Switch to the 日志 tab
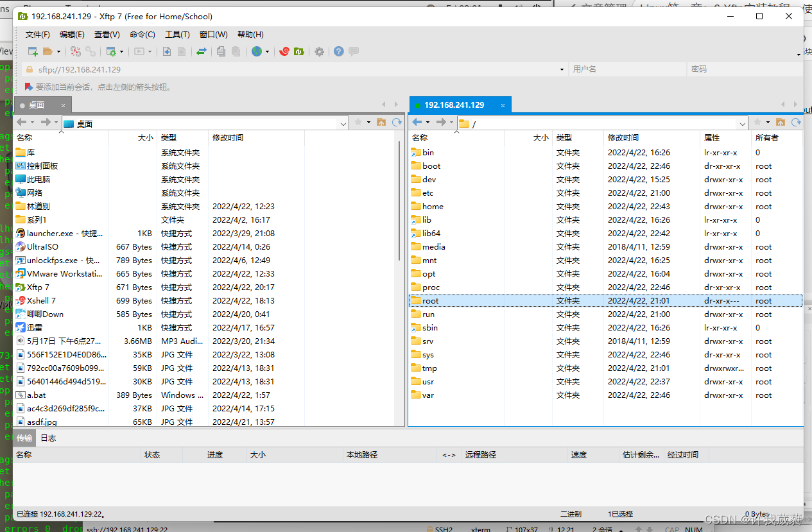The height and width of the screenshot is (532, 812). pos(48,438)
